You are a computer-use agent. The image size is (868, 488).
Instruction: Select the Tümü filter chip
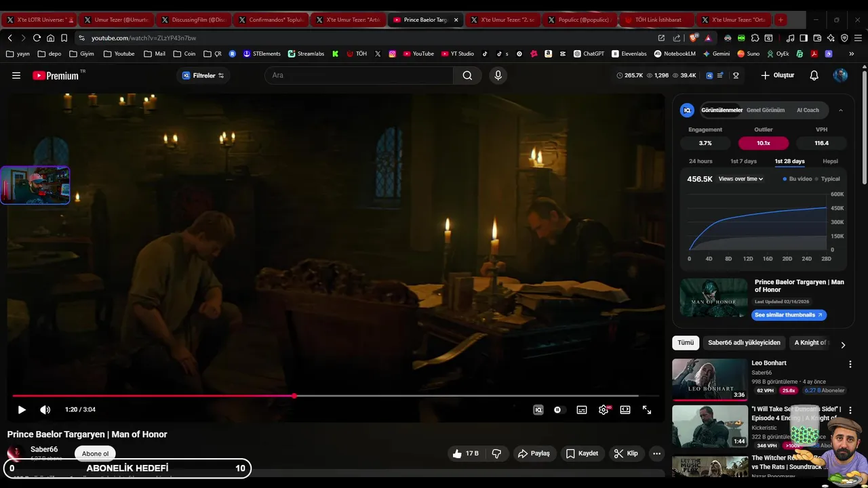tap(686, 343)
